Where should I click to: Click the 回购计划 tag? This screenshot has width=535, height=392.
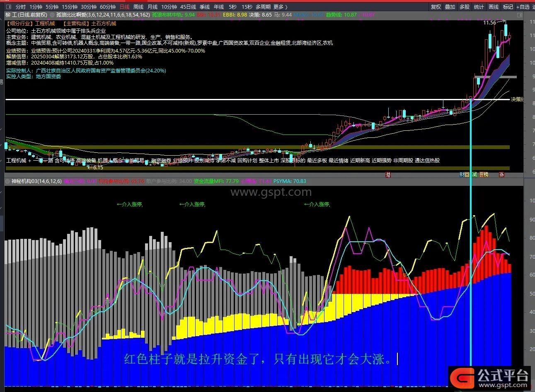[x=247, y=161]
